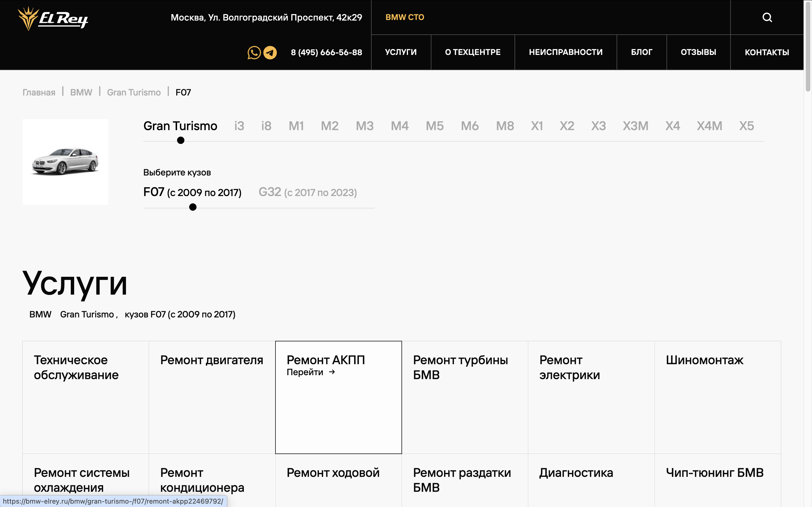Open the Ремонт АКПП service card
The width and height of the screenshot is (812, 507).
pyautogui.click(x=338, y=397)
